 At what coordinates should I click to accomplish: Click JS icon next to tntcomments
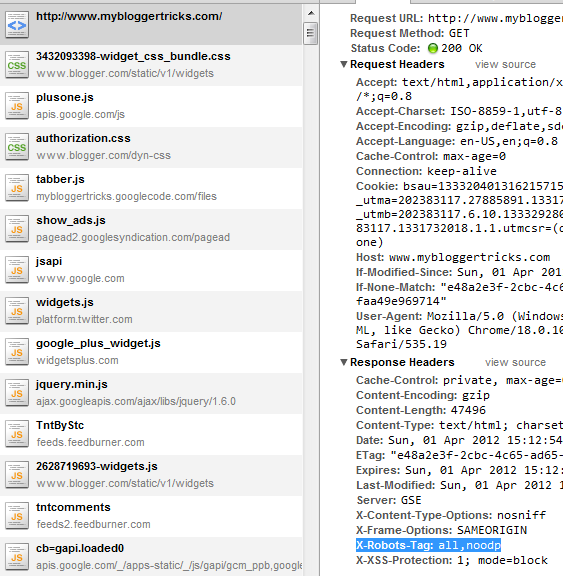pos(17,516)
